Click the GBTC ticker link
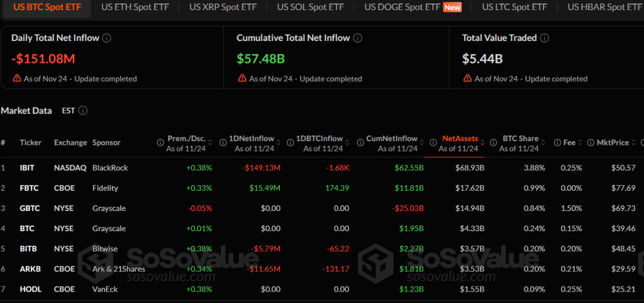Screen dimensions: 644x303 [30, 209]
